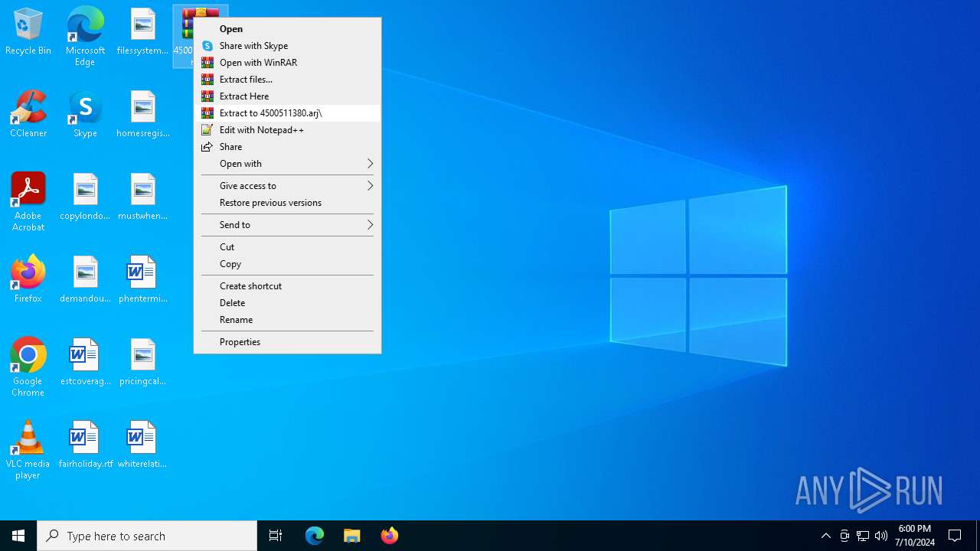Choose Delete in the context menu
Viewport: 980px width, 551px height.
(287, 303)
